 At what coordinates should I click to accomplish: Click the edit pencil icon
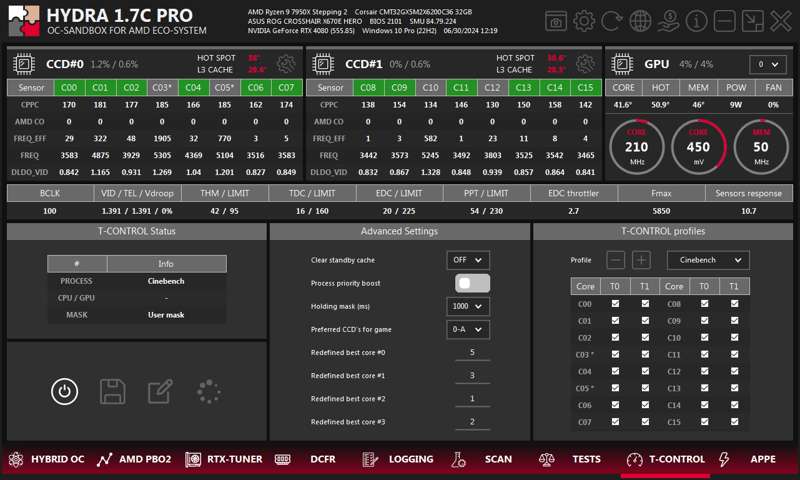[160, 391]
